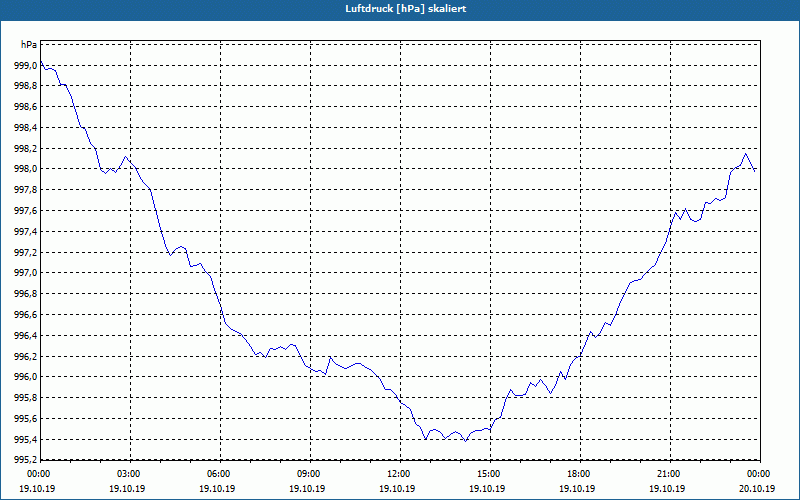The width and height of the screenshot is (800, 500).
Task: Click the 998,4 y-axis value
Action: pyautogui.click(x=25, y=128)
